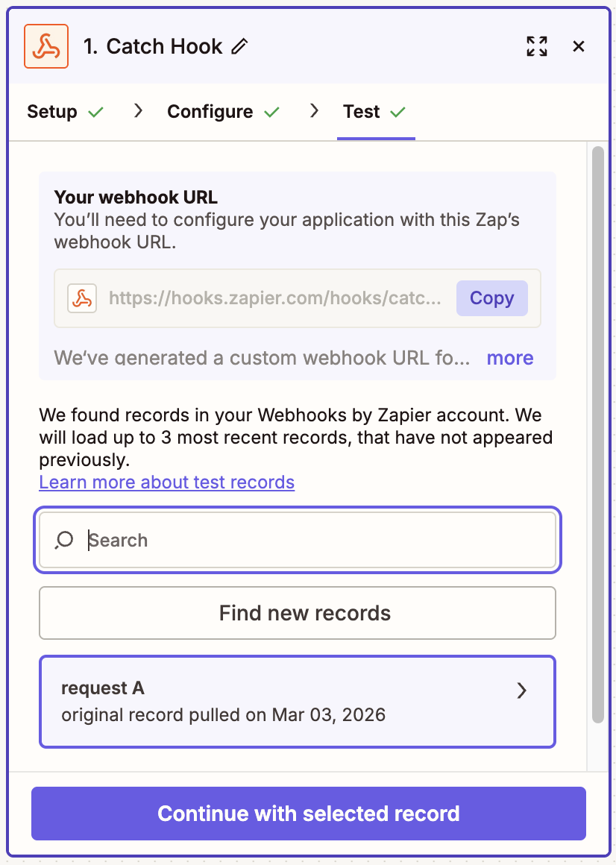Click the Find new records button
Image resolution: width=616 pixels, height=865 pixels.
coord(298,613)
